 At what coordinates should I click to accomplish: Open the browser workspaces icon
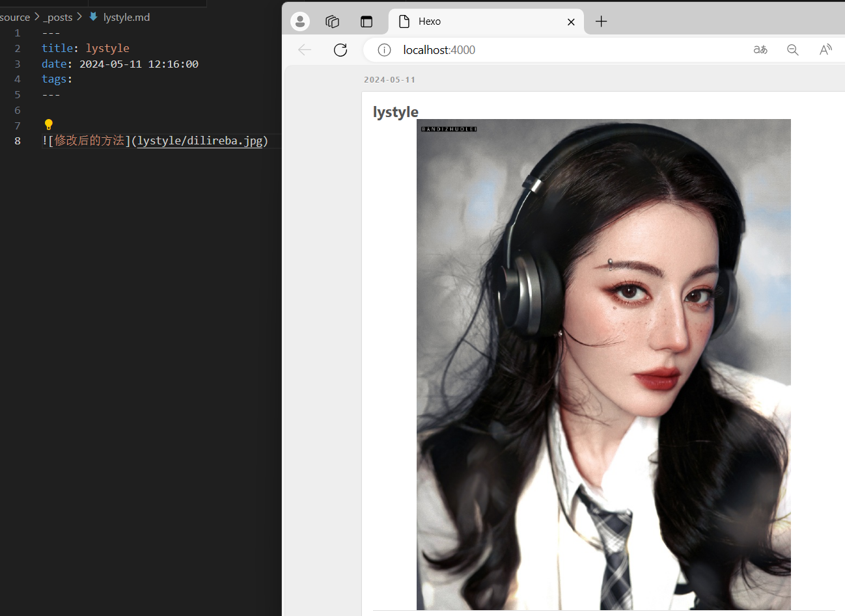coord(333,21)
